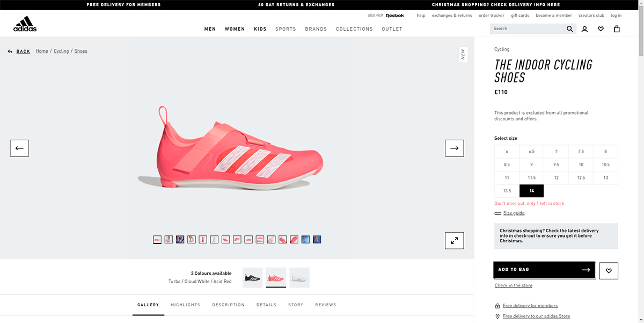Switch to the DETAILS tab
This screenshot has height=323, width=644.
click(266, 305)
